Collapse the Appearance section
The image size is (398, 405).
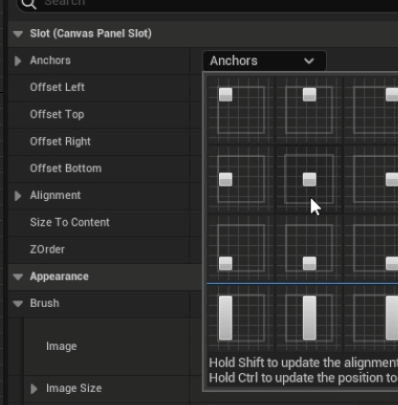click(18, 277)
